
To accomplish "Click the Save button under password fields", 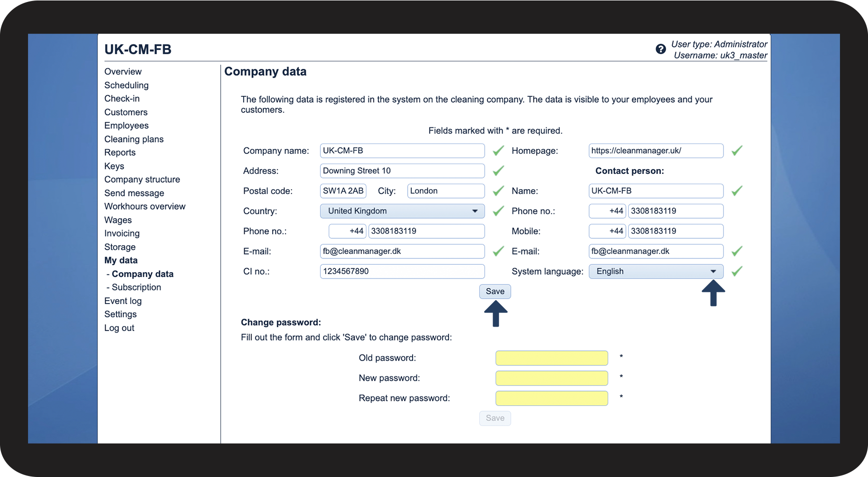I will pos(495,418).
